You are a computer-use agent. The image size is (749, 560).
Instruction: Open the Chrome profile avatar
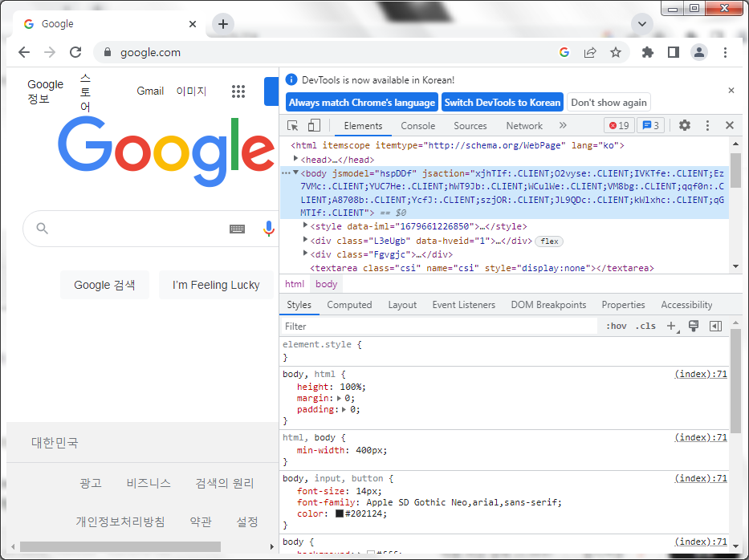tap(699, 52)
